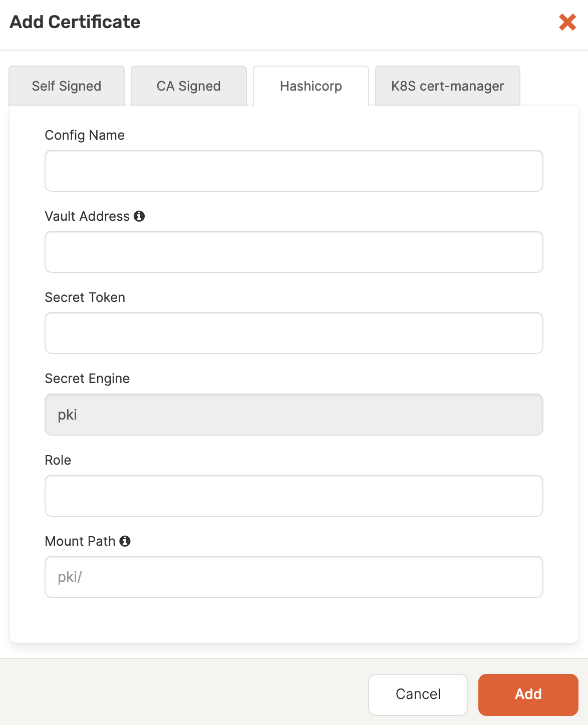Click the Config Name input field
This screenshot has width=588, height=725.
pos(293,171)
